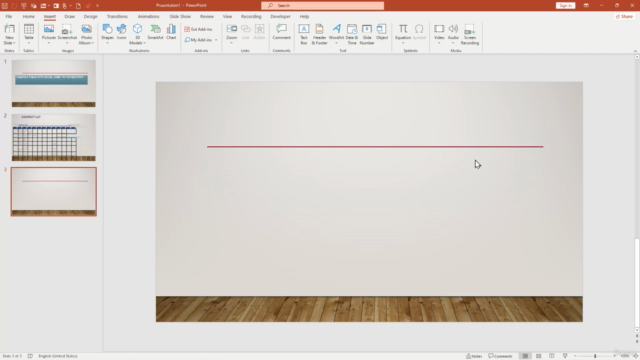Click the Screenshot tool in Images group
This screenshot has height=360, width=640.
(x=67, y=33)
